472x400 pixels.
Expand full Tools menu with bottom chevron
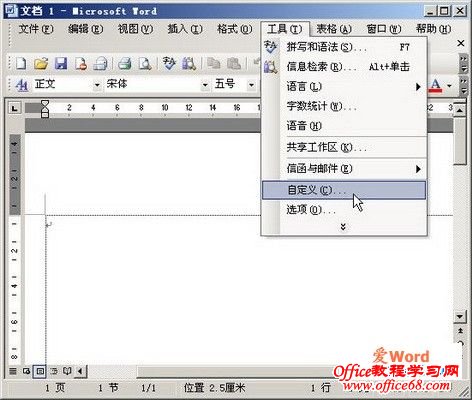(343, 227)
